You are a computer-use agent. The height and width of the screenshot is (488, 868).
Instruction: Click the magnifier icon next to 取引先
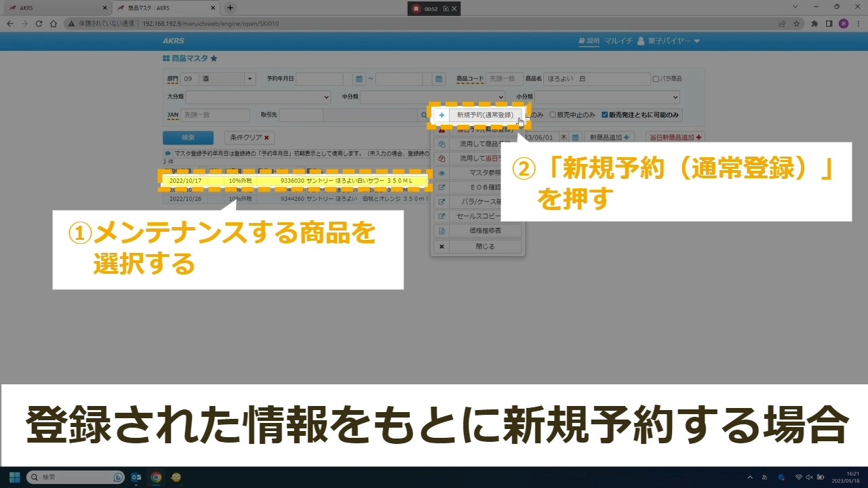[425, 116]
